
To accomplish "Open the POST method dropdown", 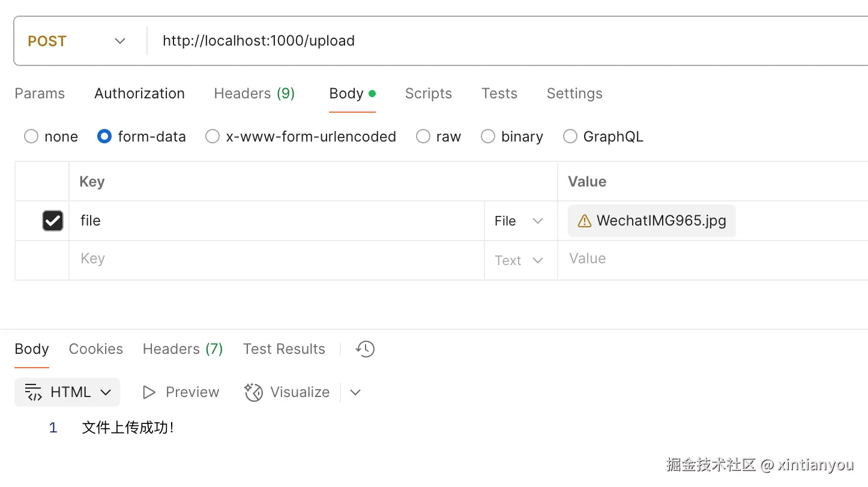I will tap(77, 41).
